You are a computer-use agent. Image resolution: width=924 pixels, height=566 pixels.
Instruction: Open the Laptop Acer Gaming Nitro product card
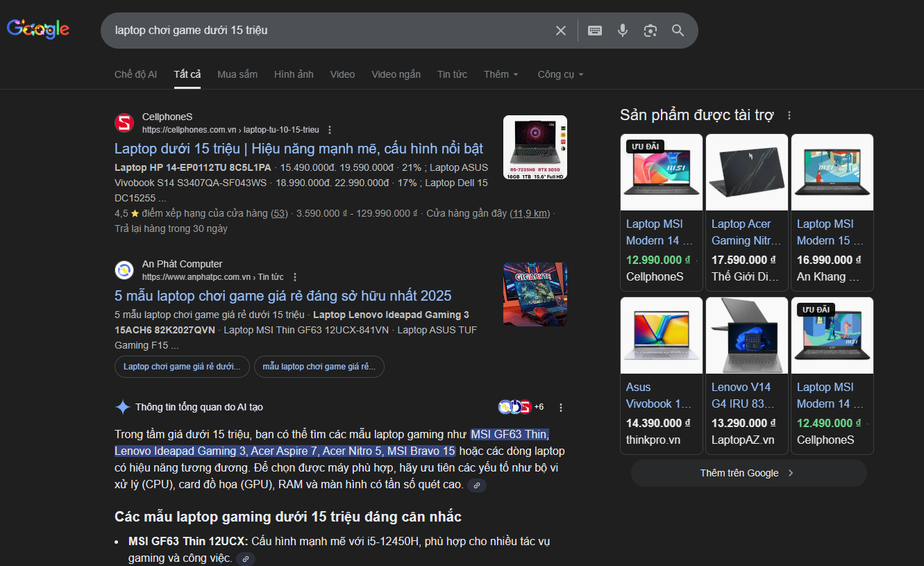pos(747,212)
